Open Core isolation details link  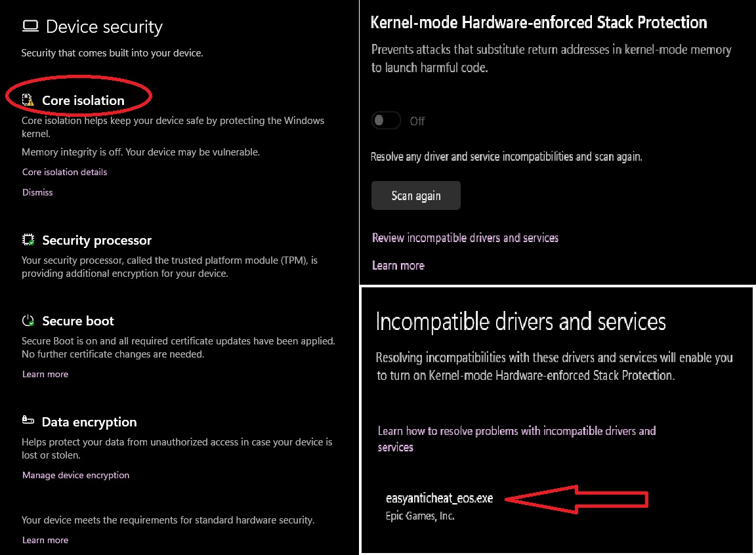(x=64, y=172)
